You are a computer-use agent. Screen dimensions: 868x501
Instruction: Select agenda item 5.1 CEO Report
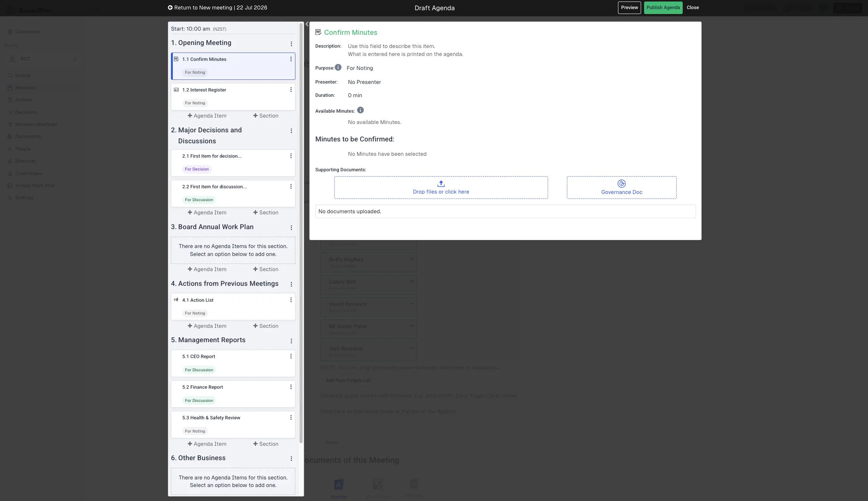click(x=233, y=363)
